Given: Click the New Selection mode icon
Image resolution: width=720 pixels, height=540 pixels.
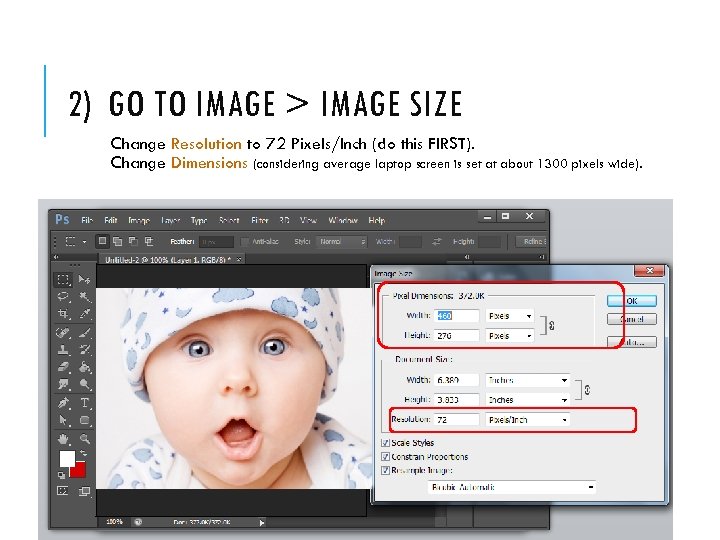Looking at the screenshot, I should (102, 241).
